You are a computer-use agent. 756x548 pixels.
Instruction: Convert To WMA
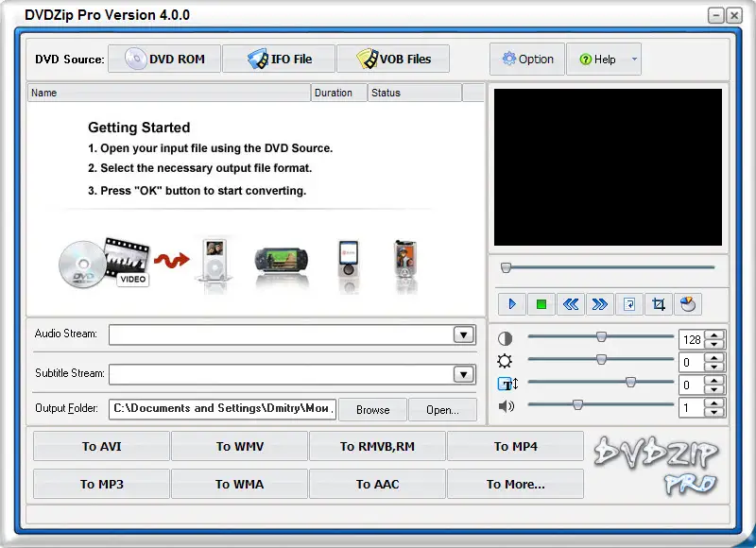[x=240, y=484]
